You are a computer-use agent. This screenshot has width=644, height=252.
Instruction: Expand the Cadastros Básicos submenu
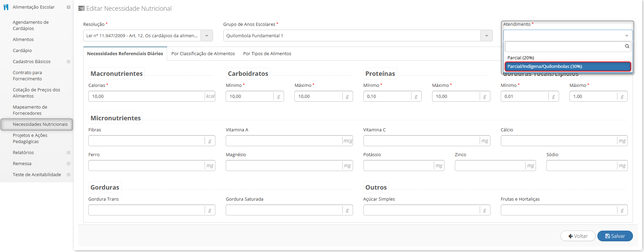point(68,61)
